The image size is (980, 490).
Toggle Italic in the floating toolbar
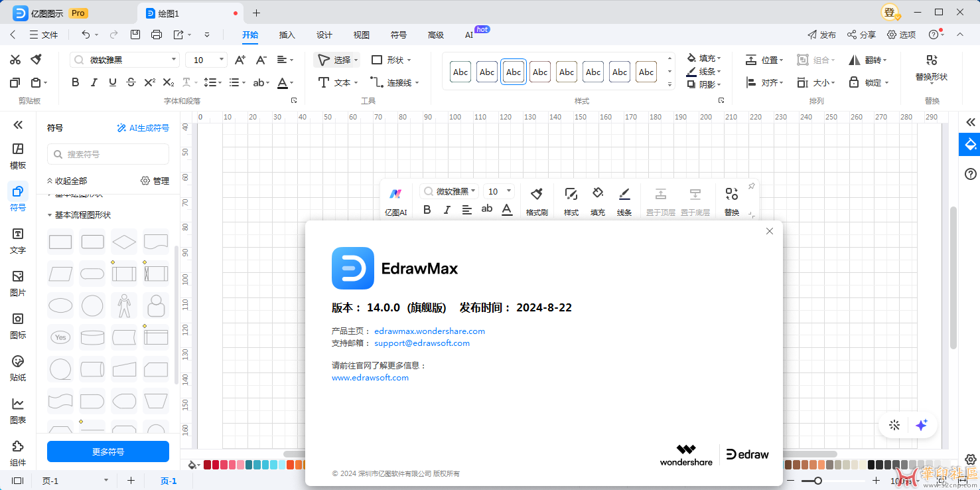pyautogui.click(x=447, y=210)
